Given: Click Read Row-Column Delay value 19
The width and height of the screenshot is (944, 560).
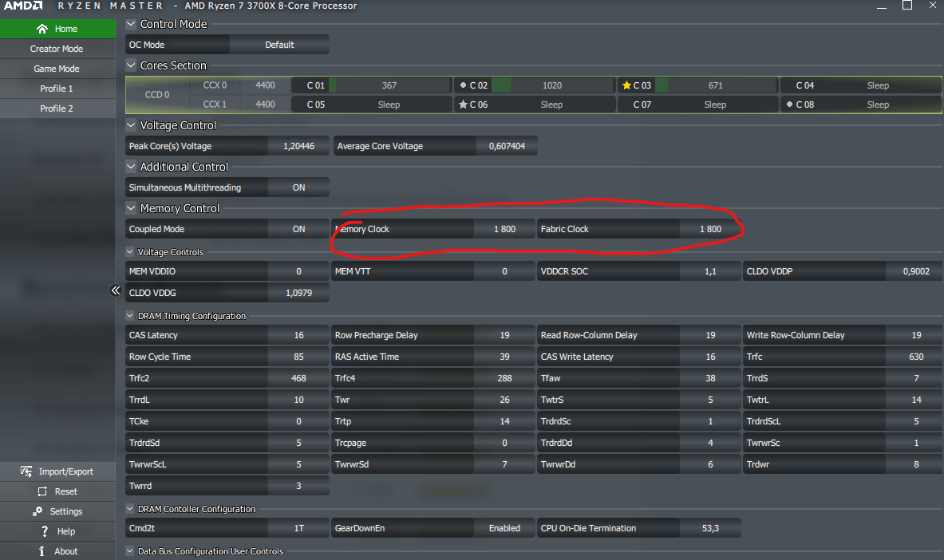Looking at the screenshot, I should [710, 335].
